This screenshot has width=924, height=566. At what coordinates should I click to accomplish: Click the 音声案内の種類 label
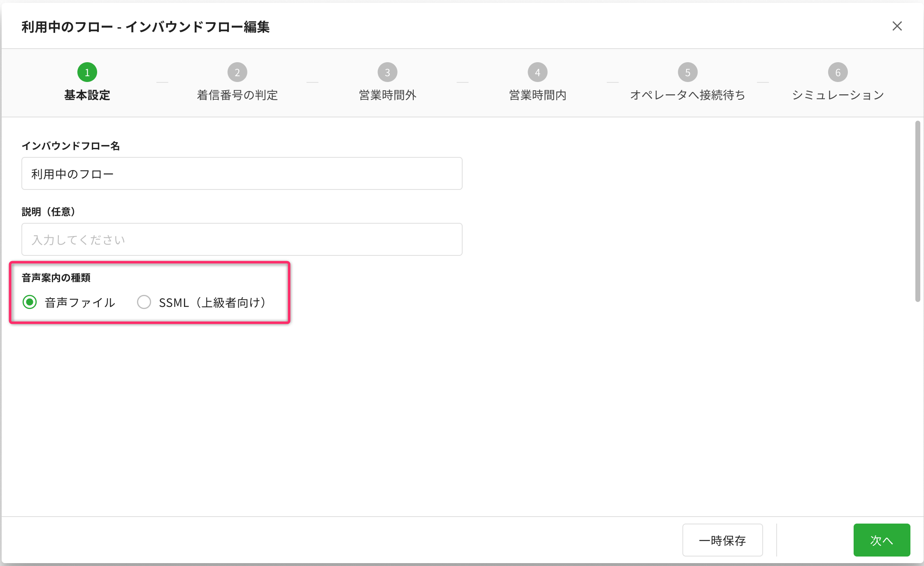(56, 278)
